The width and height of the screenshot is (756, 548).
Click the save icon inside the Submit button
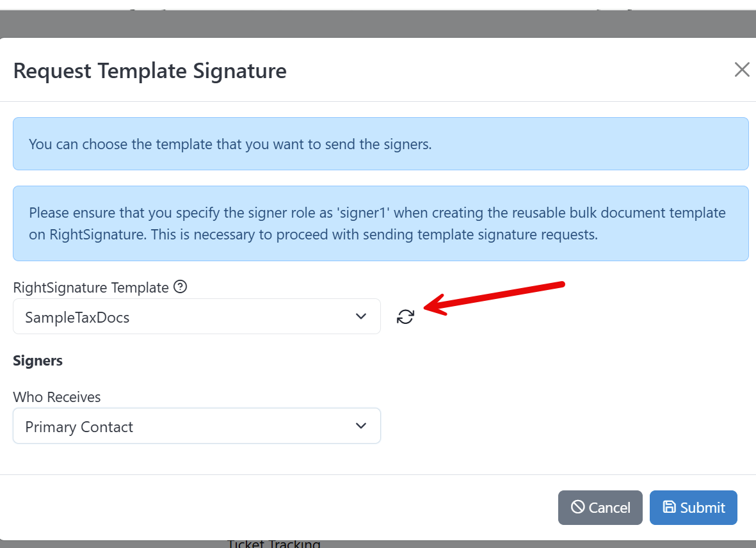(x=670, y=507)
